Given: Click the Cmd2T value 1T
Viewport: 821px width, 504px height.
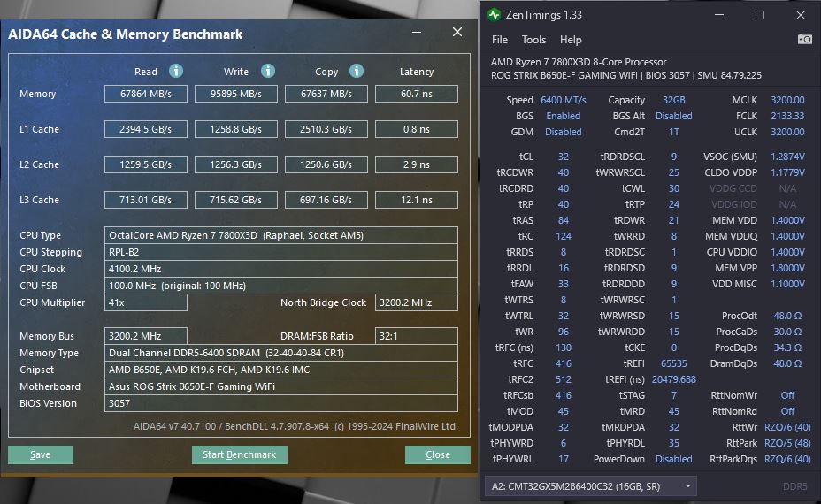Looking at the screenshot, I should (x=674, y=132).
